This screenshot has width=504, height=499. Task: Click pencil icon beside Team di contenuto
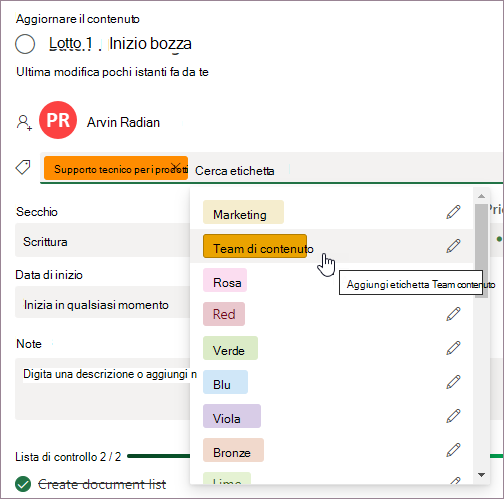pyautogui.click(x=453, y=246)
